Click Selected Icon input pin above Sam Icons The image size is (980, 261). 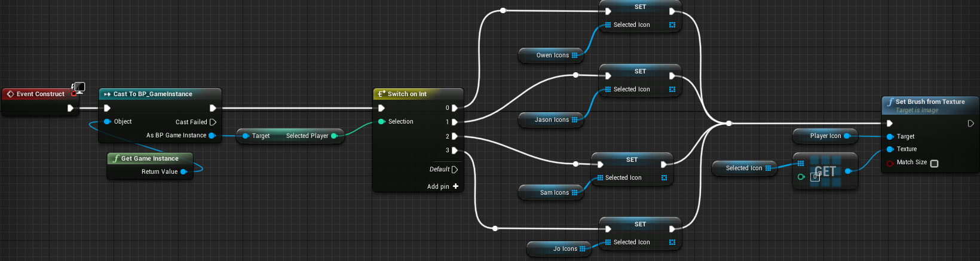pyautogui.click(x=600, y=177)
